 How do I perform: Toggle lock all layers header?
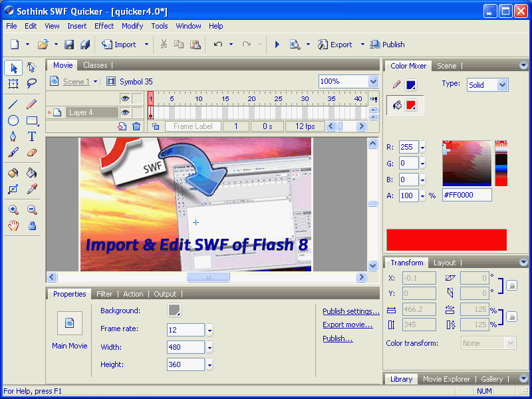(x=138, y=98)
